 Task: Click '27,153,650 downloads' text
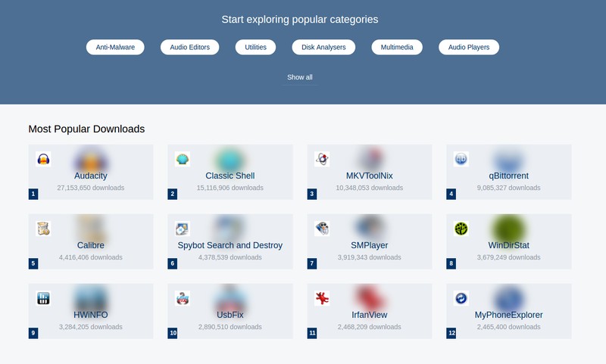point(91,188)
